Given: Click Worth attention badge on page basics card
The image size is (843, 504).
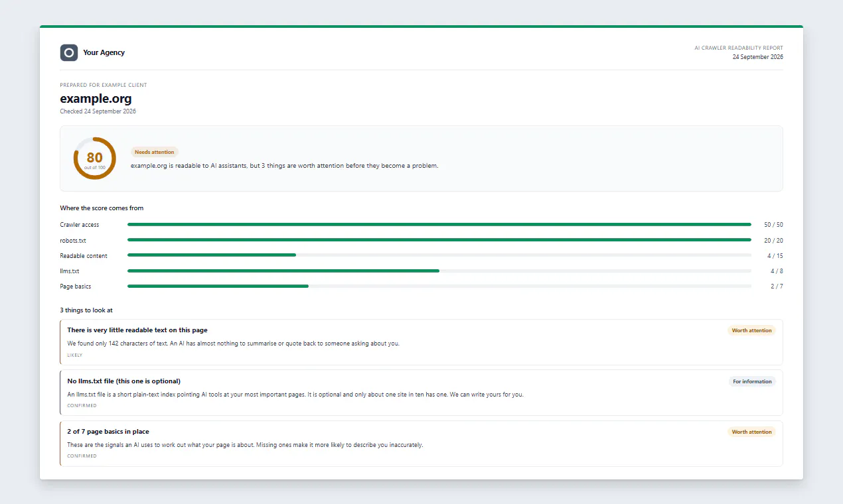Looking at the screenshot, I should 751,432.
